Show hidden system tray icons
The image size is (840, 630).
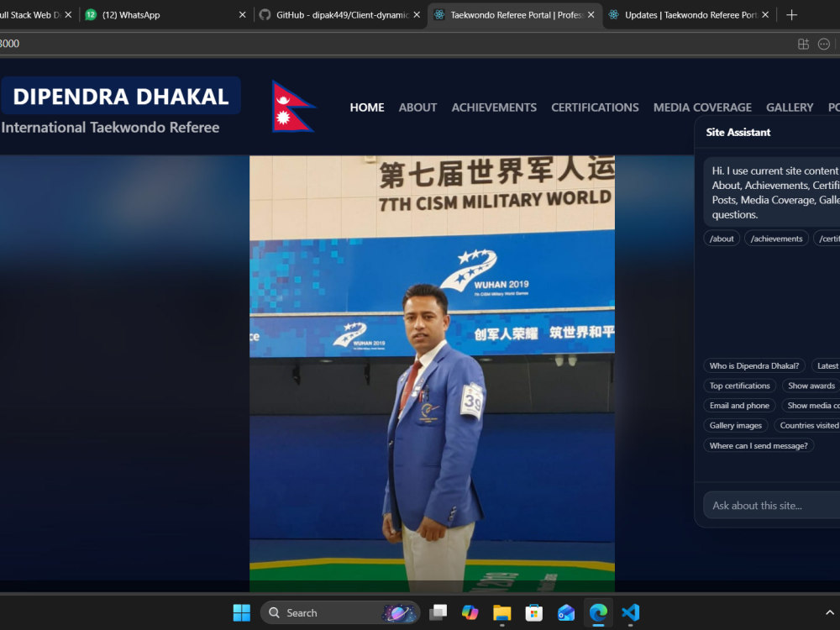pyautogui.click(x=829, y=612)
